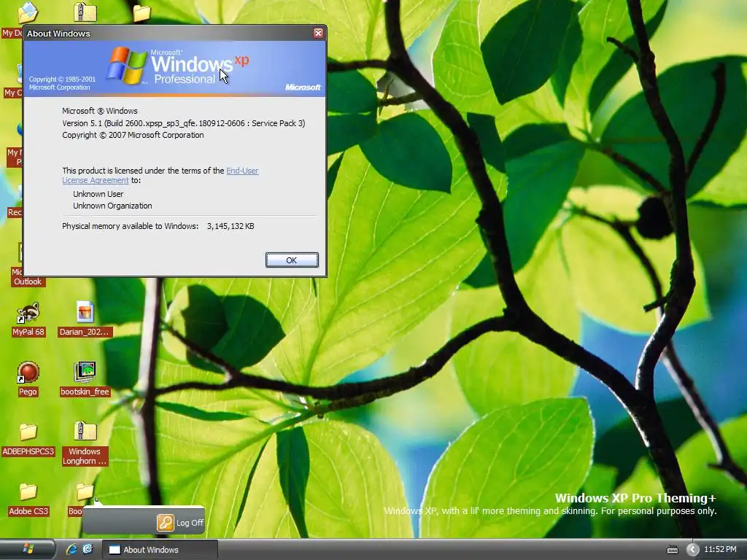Select the Adobe CS3 folder icon
Screen dimensions: 747x560
[x=28, y=499]
